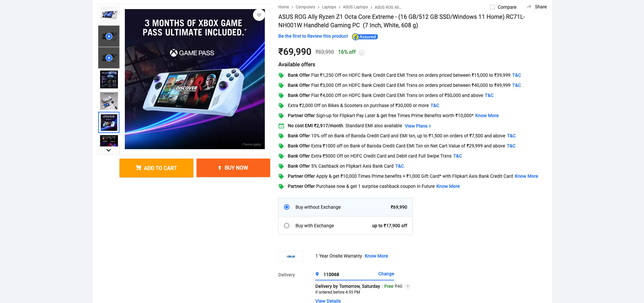The width and height of the screenshot is (644, 303).
Task: Go to ASUS Laptops breadcrumb link
Action: tap(355, 7)
